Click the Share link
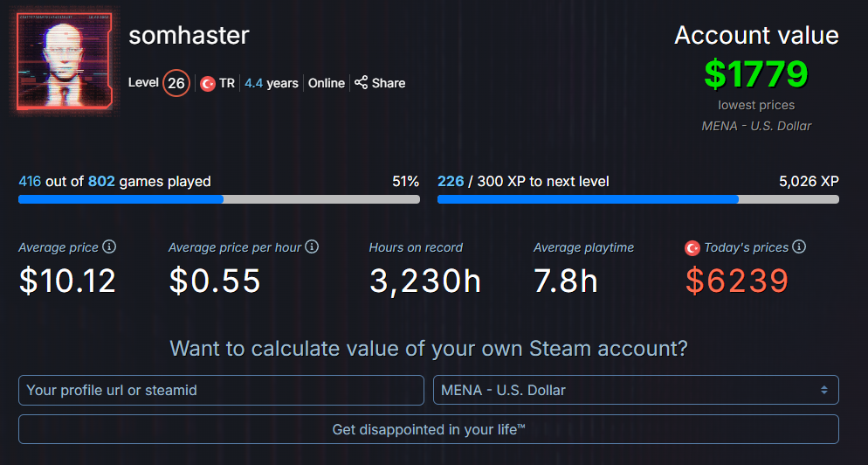Viewport: 868px width, 465px height. pos(388,83)
